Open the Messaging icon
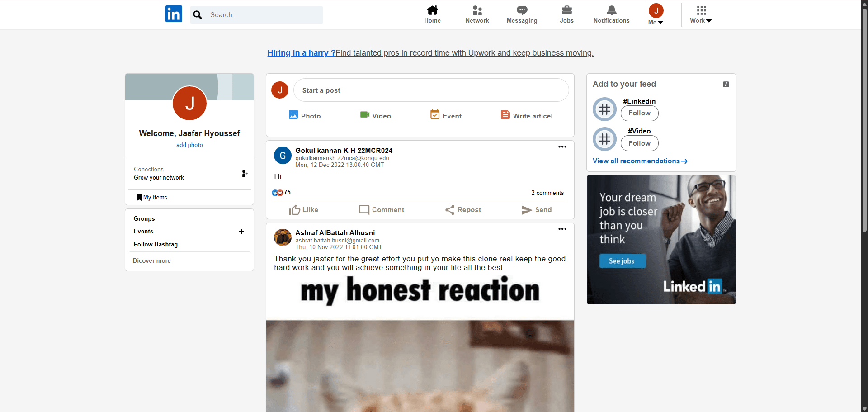Viewport: 868px width, 412px height. click(x=521, y=10)
